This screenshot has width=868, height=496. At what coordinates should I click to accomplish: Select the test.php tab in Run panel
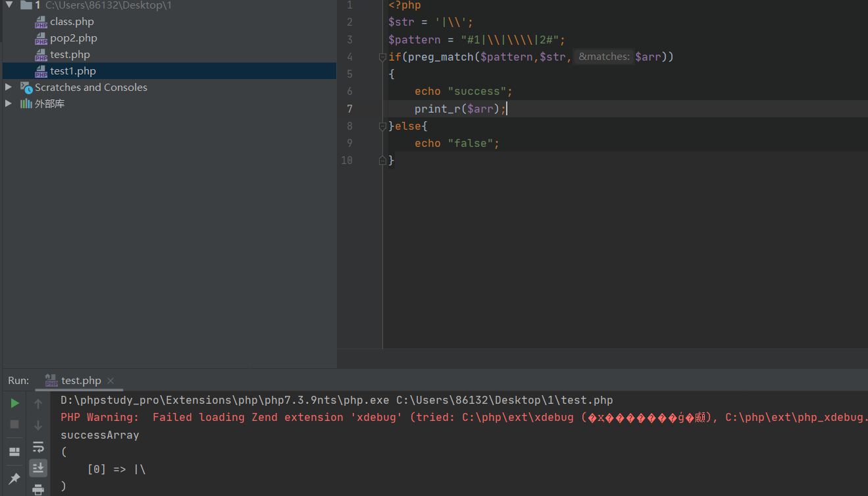tap(80, 381)
